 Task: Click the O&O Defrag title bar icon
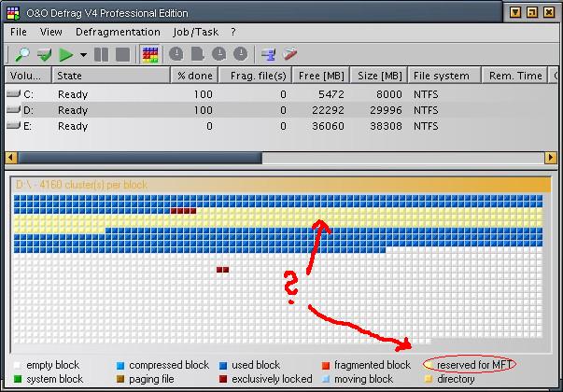pos(13,13)
